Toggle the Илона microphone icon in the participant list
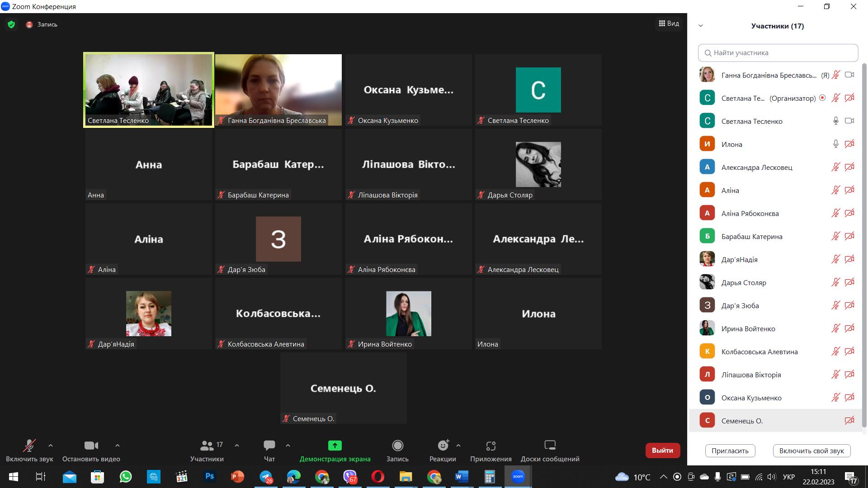 (x=835, y=144)
